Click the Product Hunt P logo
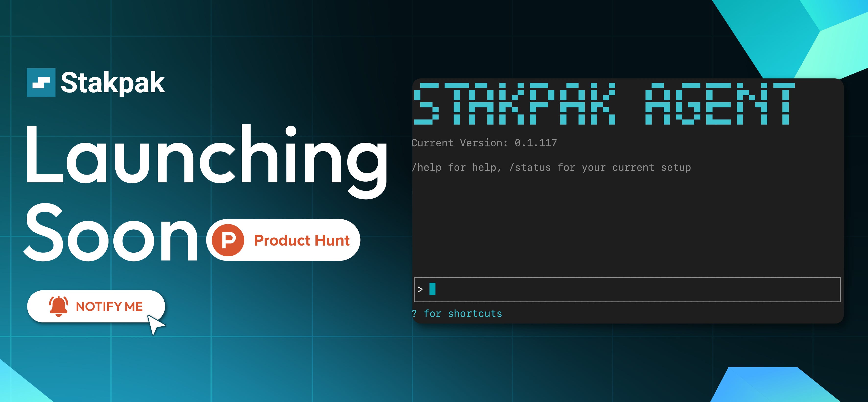This screenshot has width=868, height=402. [x=228, y=240]
